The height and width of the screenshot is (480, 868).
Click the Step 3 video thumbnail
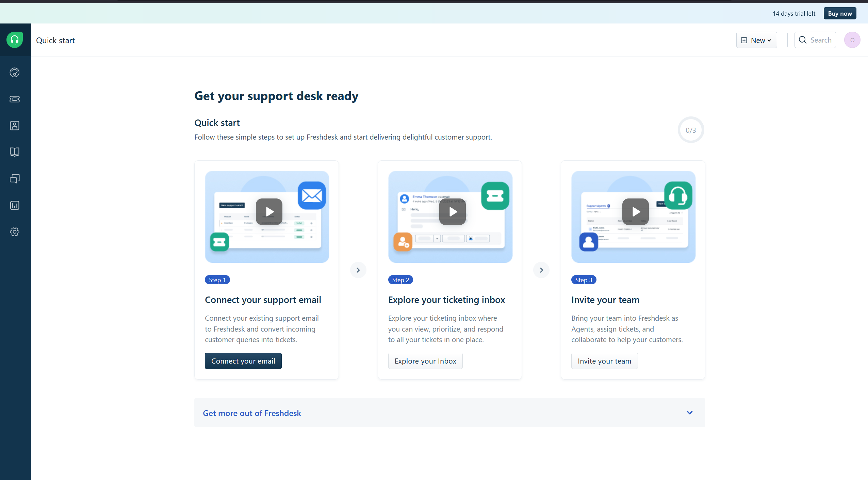tap(633, 217)
